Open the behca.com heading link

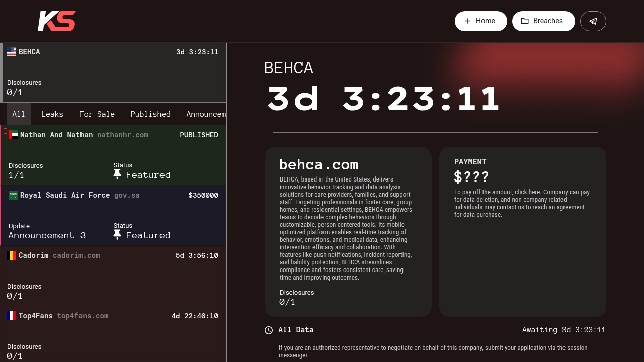(319, 164)
